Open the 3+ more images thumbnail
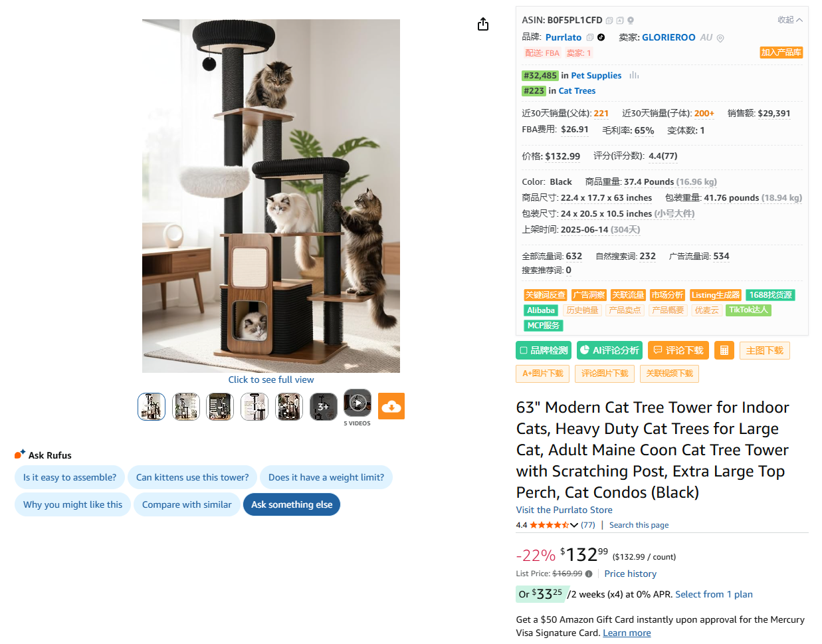 coord(324,406)
